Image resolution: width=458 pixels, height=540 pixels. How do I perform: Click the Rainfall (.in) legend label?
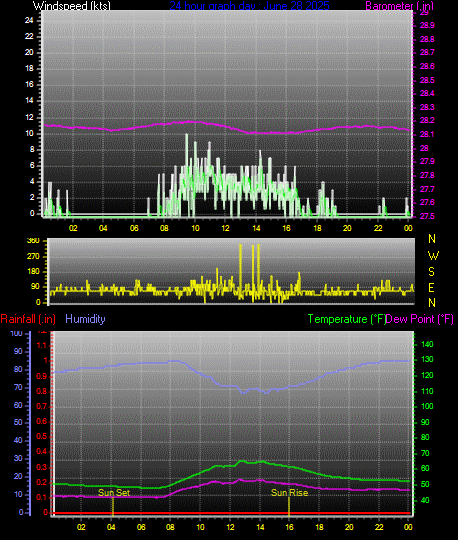tap(28, 319)
